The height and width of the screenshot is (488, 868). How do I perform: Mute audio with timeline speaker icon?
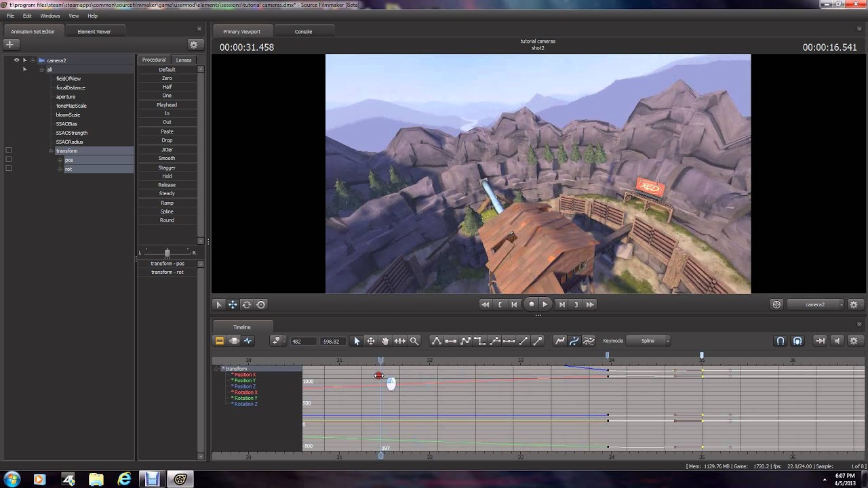837,341
